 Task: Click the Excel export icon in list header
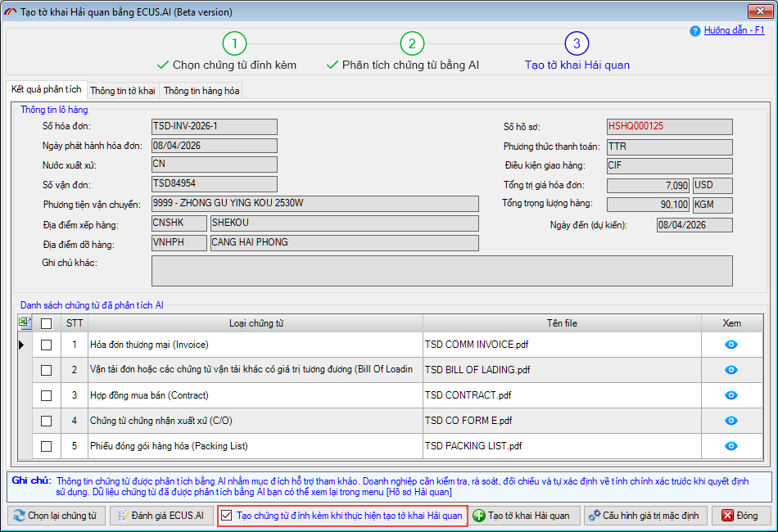click(x=24, y=323)
